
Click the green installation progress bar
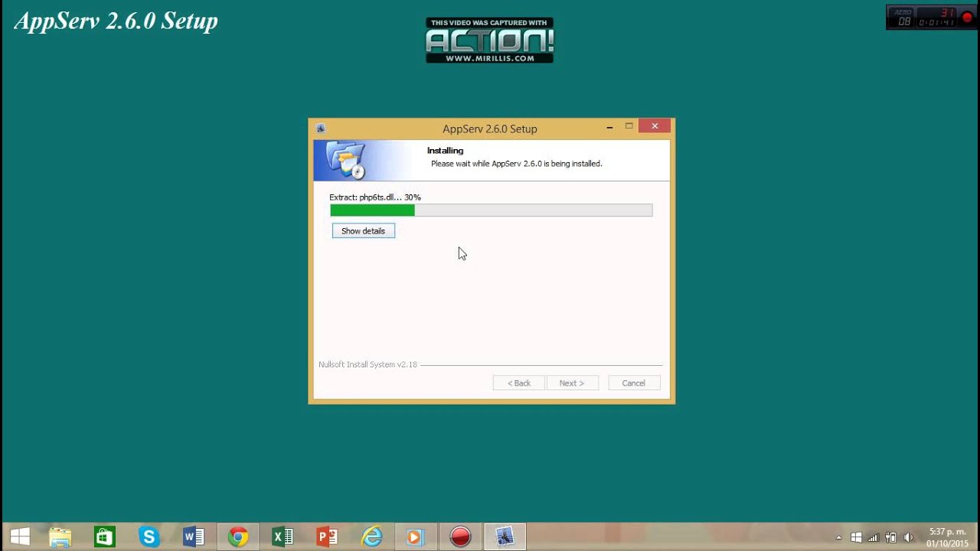tap(491, 210)
